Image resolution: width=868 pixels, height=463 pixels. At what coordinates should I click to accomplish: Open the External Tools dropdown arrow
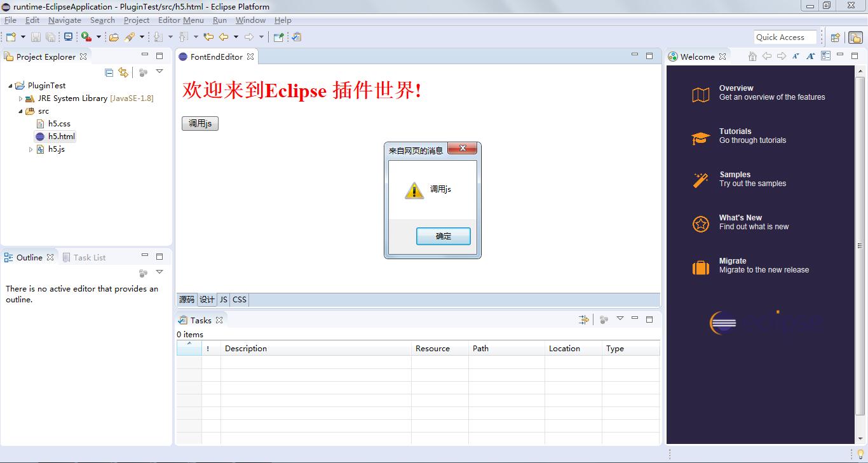pos(98,37)
